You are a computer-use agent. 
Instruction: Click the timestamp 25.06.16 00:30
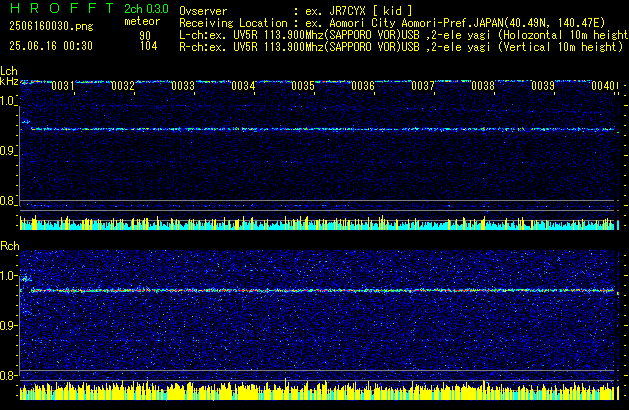[x=51, y=46]
